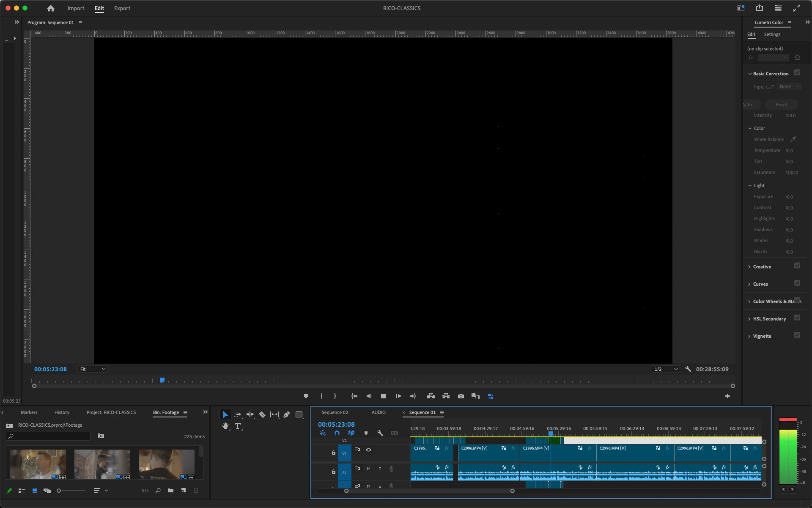
Task: Click the Reset button in Lumetri
Action: pos(781,105)
